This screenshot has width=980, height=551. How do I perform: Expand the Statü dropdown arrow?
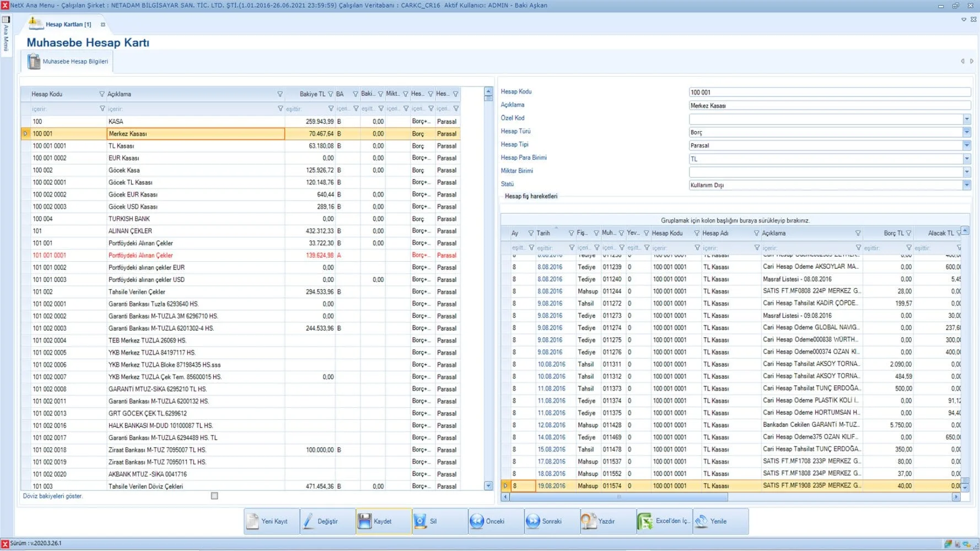[966, 185]
